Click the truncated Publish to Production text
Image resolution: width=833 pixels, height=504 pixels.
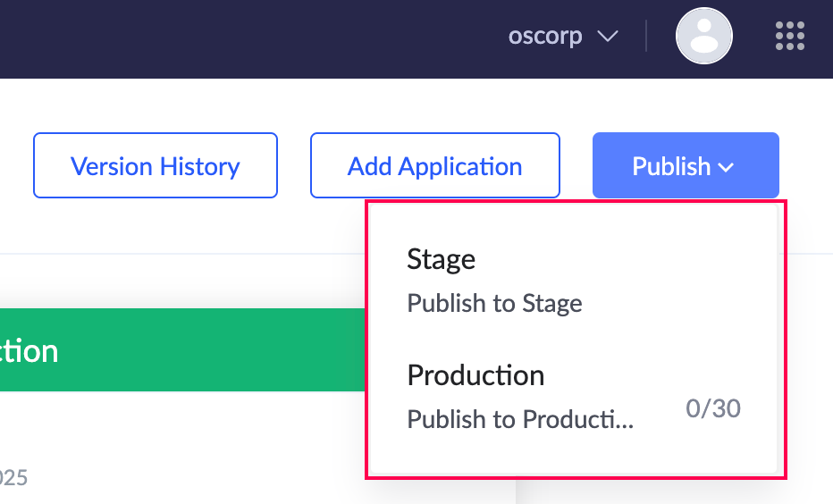click(x=520, y=419)
